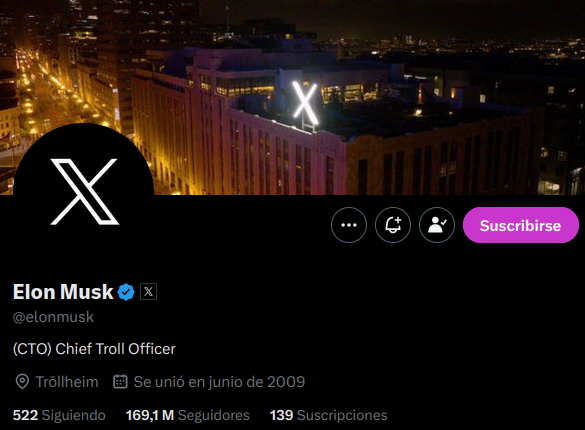Viewport: 585px width, 430px height.
Task: Select the @elonmusk handle text
Action: coord(53,317)
